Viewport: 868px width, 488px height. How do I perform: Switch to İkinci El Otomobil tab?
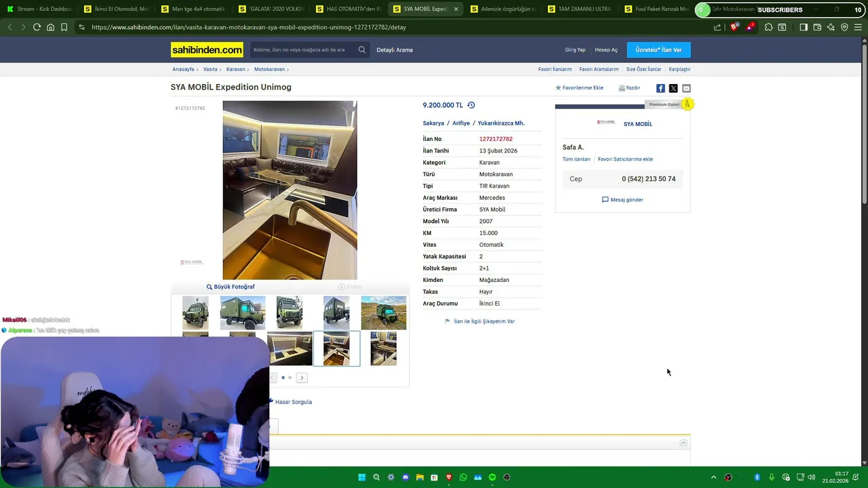(x=116, y=9)
